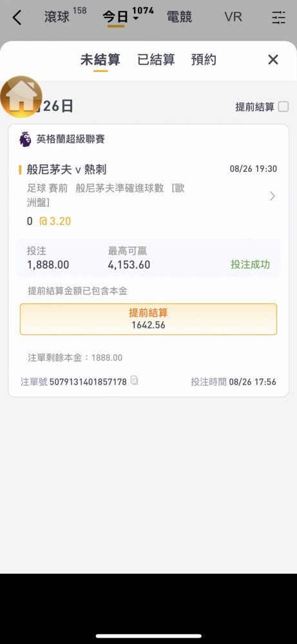
Task: Tap the back arrow icon
Action: click(x=17, y=17)
